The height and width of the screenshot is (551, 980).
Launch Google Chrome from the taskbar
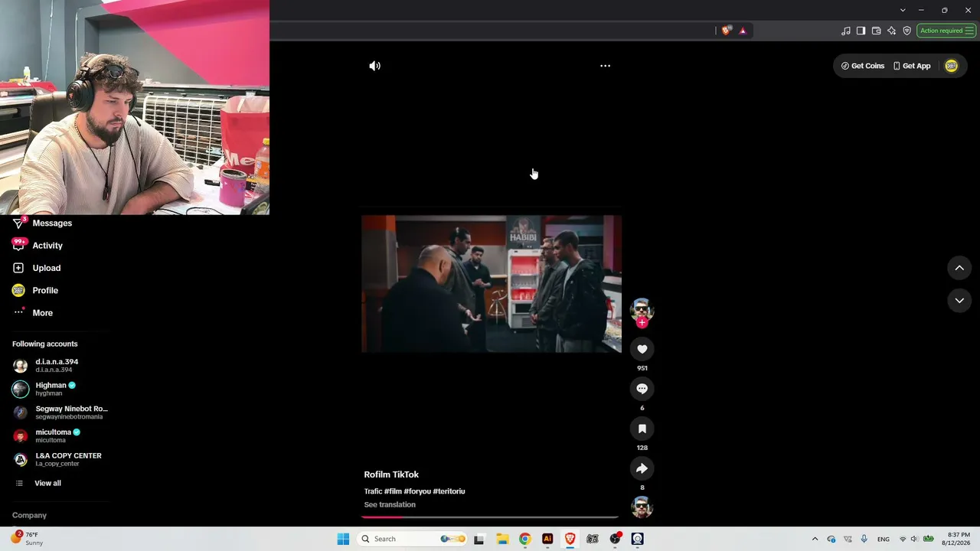pyautogui.click(x=524, y=539)
